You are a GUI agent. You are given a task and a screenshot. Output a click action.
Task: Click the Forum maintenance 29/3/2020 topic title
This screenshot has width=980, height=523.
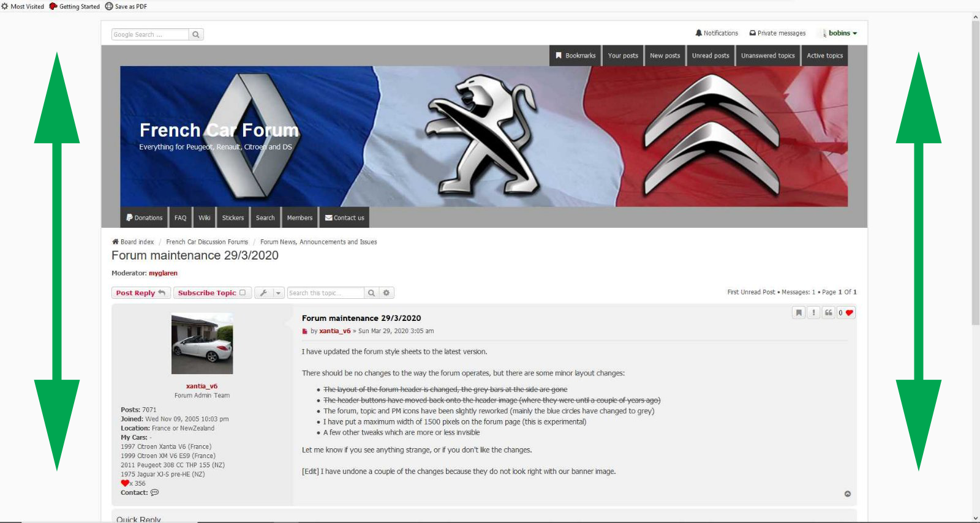195,255
